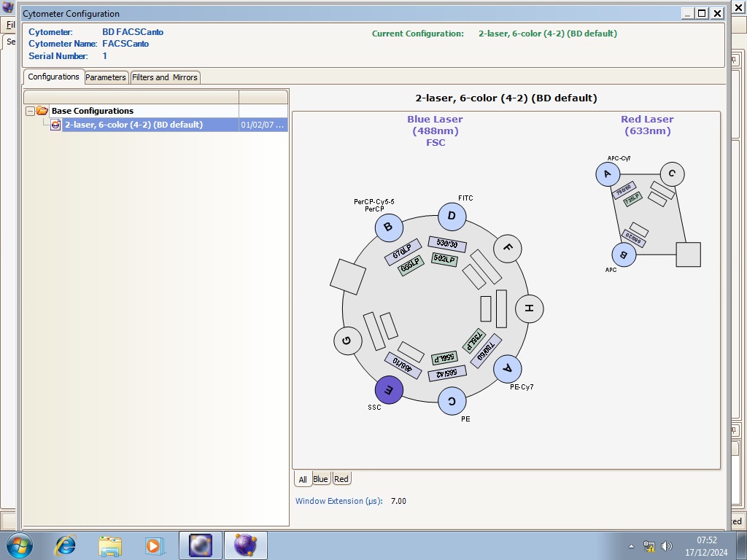Switch to Filters and Mirrors tab
The width and height of the screenshot is (747, 560).
165,77
